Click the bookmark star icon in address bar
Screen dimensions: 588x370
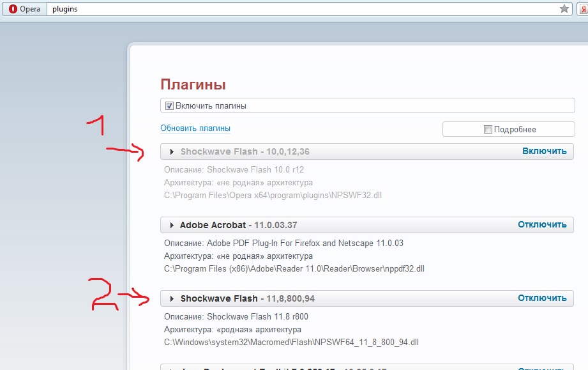(x=564, y=9)
